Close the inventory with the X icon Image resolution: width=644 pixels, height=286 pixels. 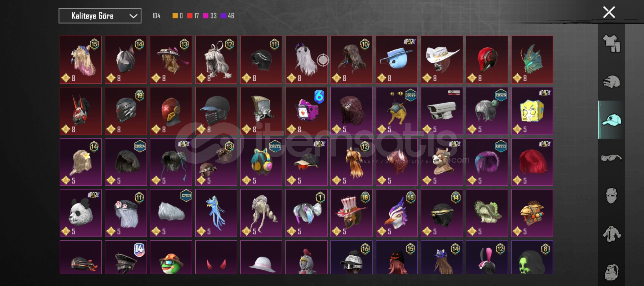(609, 12)
